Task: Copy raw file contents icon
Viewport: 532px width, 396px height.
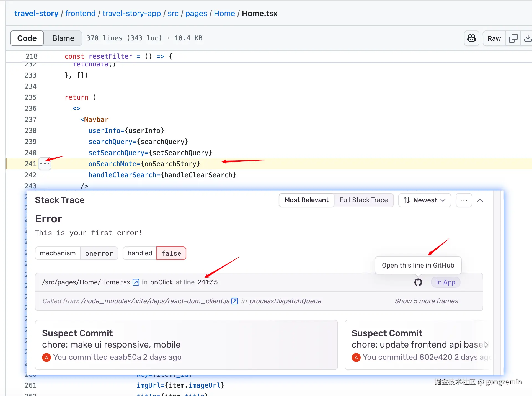Action: pyautogui.click(x=513, y=38)
